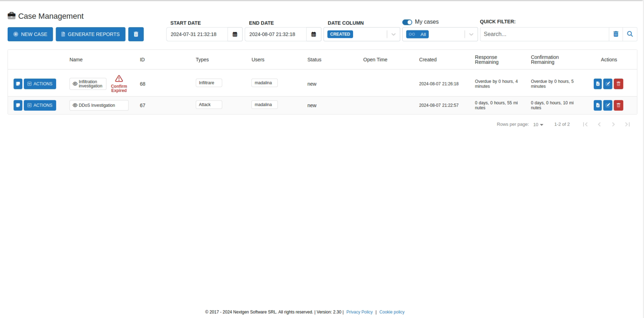This screenshot has height=318, width=644.
Task: Sort the table by Status column
Action: pos(314,60)
